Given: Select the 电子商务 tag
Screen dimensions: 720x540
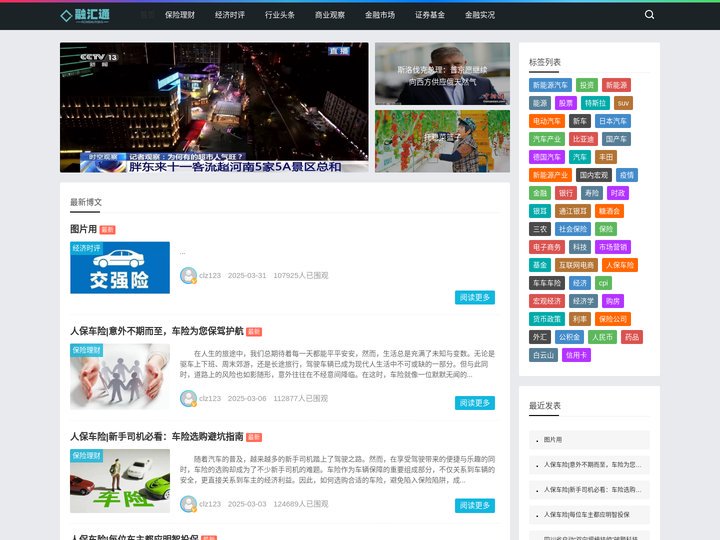Looking at the screenshot, I should click(547, 247).
